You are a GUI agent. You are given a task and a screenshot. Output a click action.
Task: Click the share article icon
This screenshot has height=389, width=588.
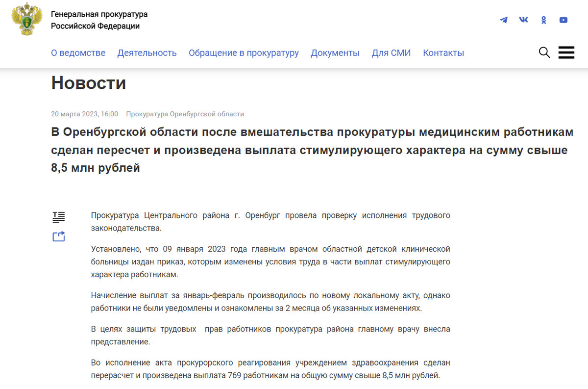[x=59, y=236]
